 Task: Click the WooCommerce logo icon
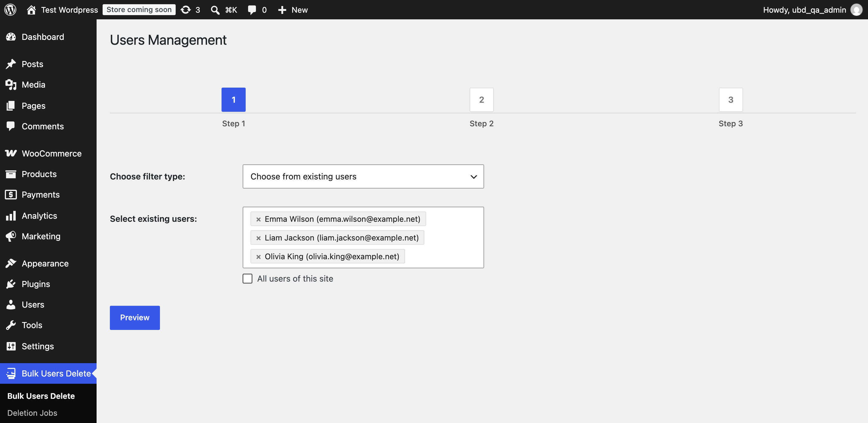[x=11, y=153]
